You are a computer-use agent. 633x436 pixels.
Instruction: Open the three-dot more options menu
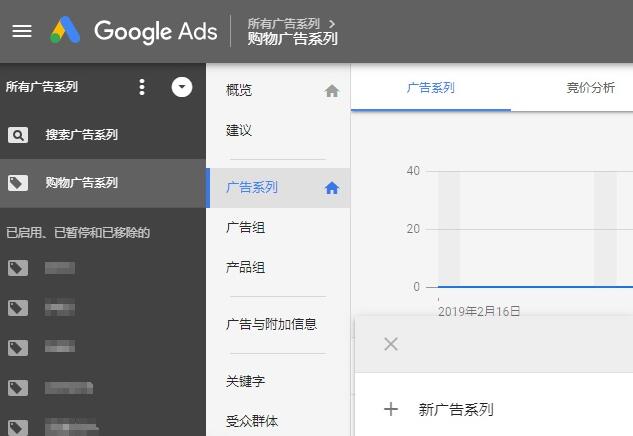142,87
